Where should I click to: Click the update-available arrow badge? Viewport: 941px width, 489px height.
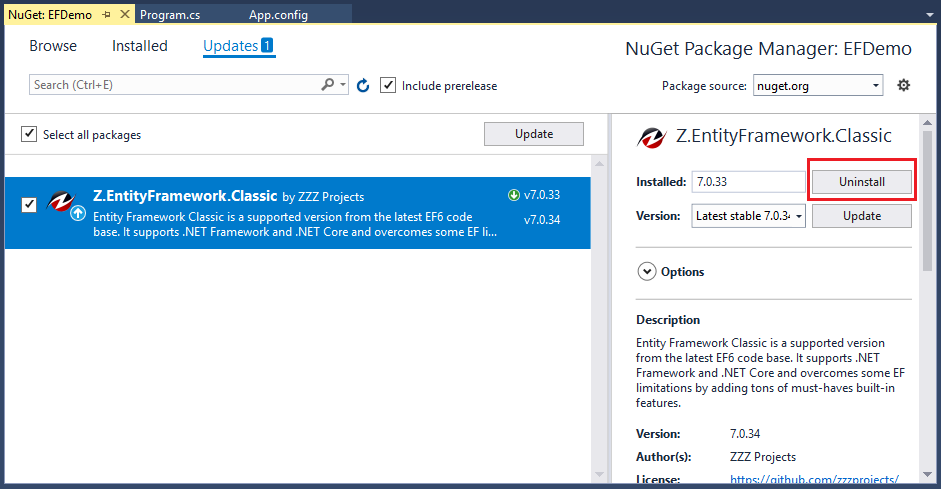click(x=78, y=213)
